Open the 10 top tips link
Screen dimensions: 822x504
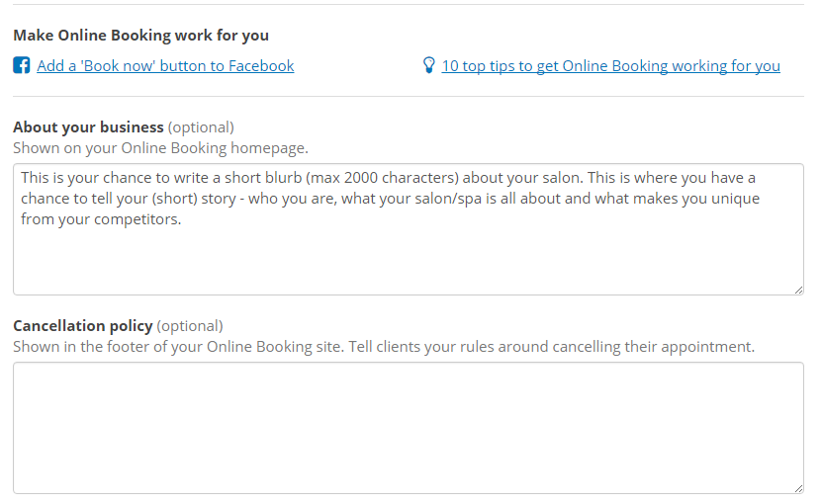[x=610, y=66]
